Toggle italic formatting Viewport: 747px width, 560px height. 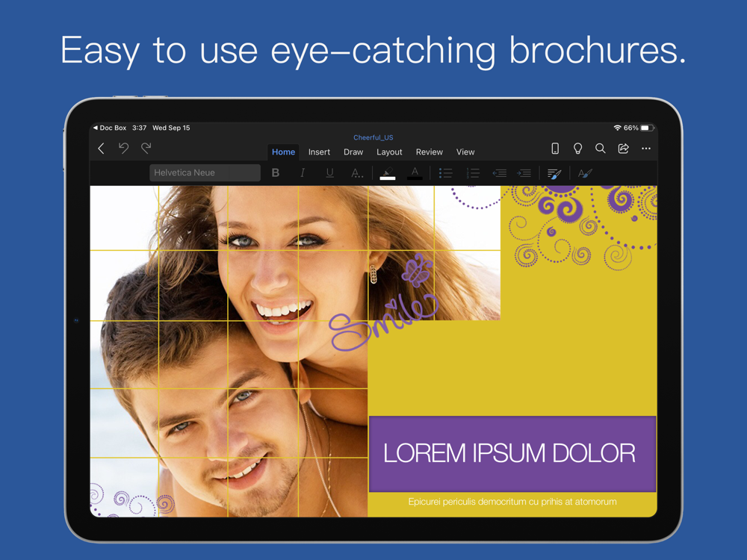303,173
